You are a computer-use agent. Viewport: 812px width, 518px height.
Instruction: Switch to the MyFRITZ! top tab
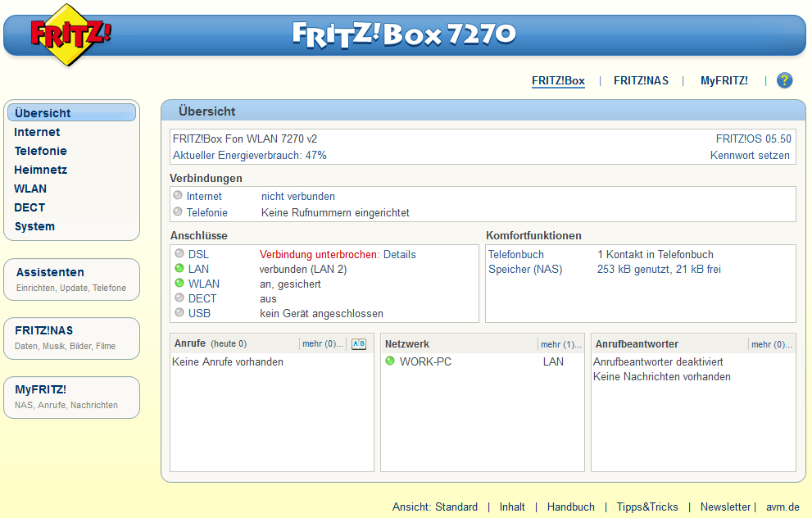pyautogui.click(x=724, y=81)
